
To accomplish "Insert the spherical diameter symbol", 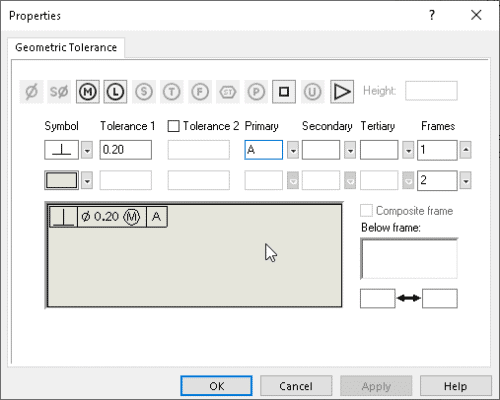I will point(59,91).
